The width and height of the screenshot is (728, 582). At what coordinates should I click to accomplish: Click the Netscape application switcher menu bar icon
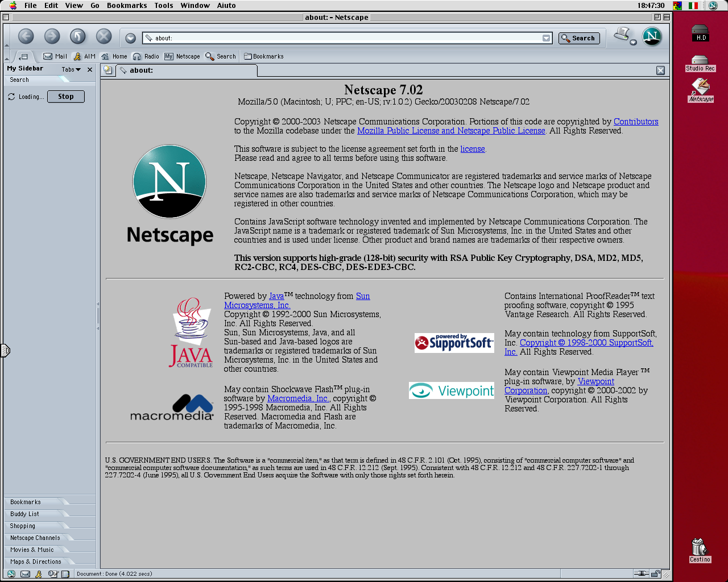tap(713, 5)
